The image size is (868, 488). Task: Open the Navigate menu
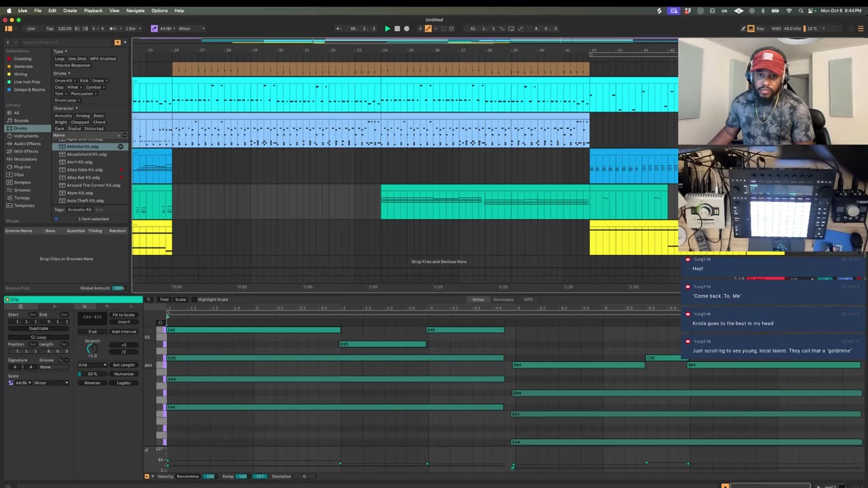[x=135, y=10]
